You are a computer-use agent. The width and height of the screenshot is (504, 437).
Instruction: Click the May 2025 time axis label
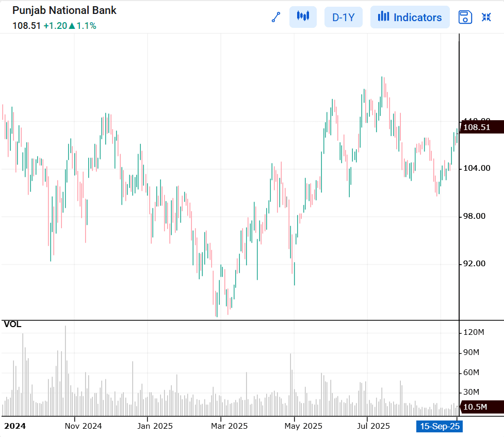tap(303, 426)
